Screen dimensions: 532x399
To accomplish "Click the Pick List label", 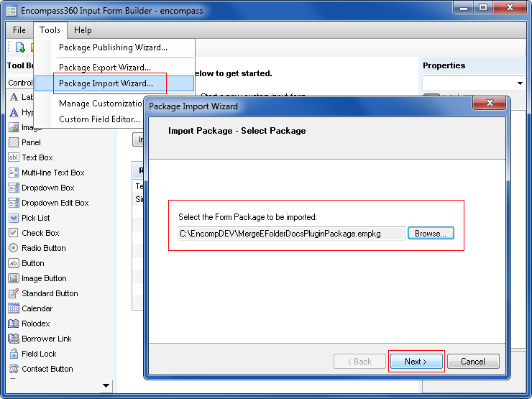I will click(x=36, y=218).
